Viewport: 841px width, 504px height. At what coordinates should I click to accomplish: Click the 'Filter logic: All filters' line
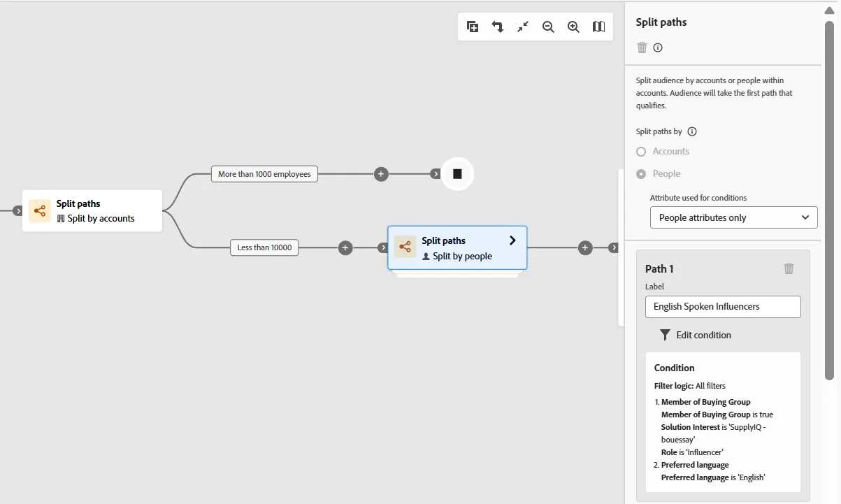690,386
